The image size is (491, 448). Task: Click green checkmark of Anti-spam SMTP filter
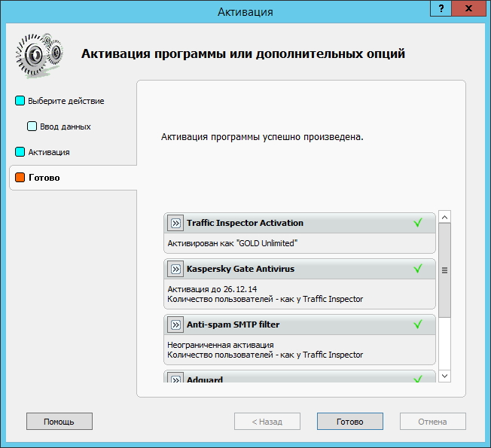(418, 324)
